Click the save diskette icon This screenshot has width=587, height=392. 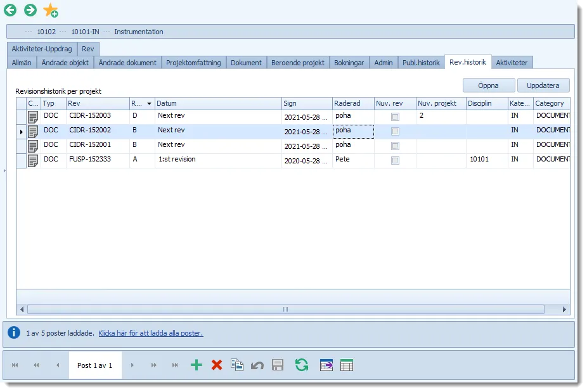pyautogui.click(x=278, y=365)
